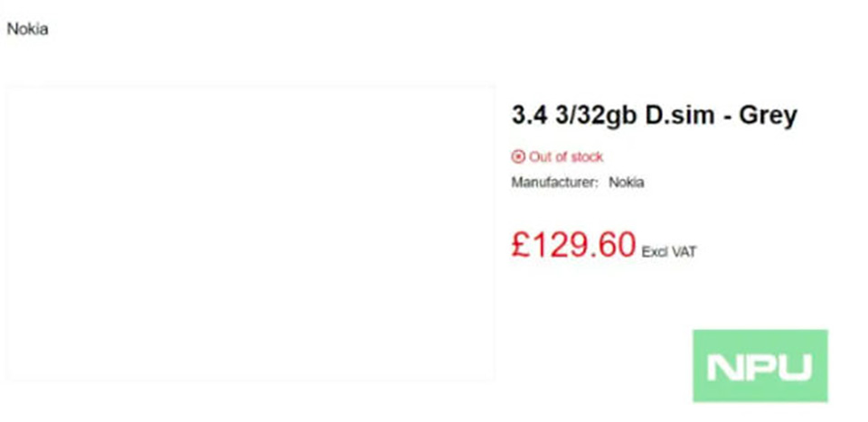Click the 3.4 model number in heading
Screen dimensions: 868x422
[x=530, y=116]
